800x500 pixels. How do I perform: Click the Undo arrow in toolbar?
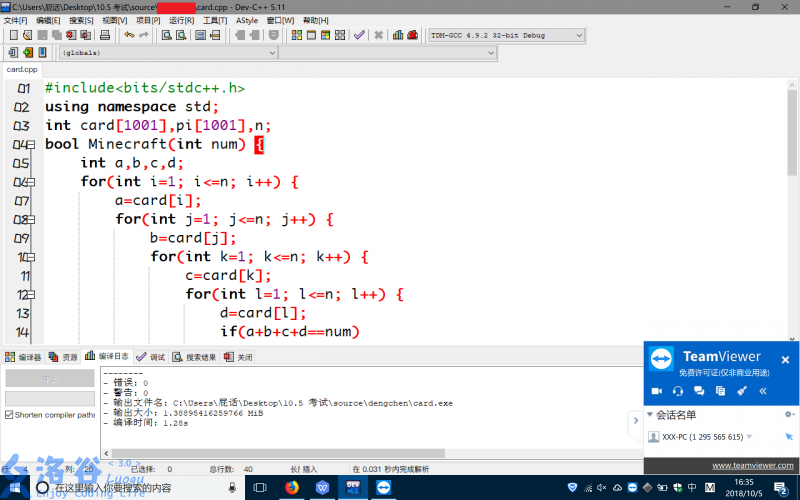pos(129,35)
